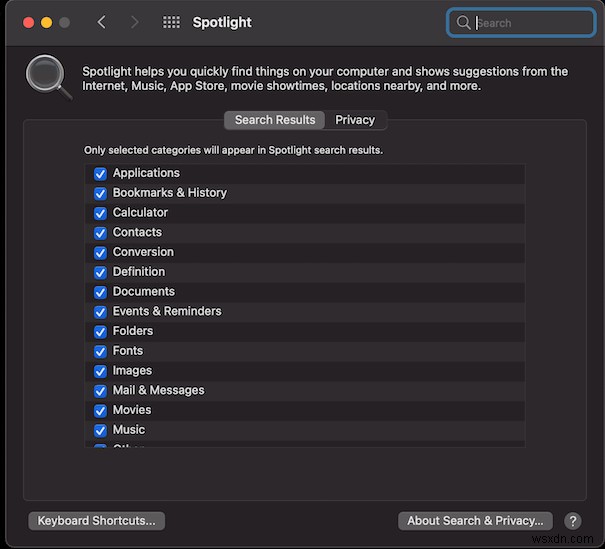The height and width of the screenshot is (549, 605).
Task: Uncheck the Applications checkbox
Action: pyautogui.click(x=100, y=173)
